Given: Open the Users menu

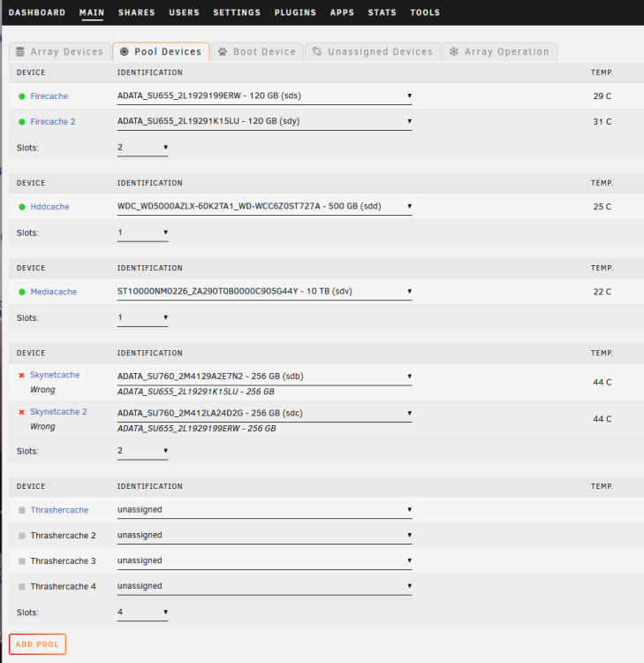Looking at the screenshot, I should pos(185,12).
